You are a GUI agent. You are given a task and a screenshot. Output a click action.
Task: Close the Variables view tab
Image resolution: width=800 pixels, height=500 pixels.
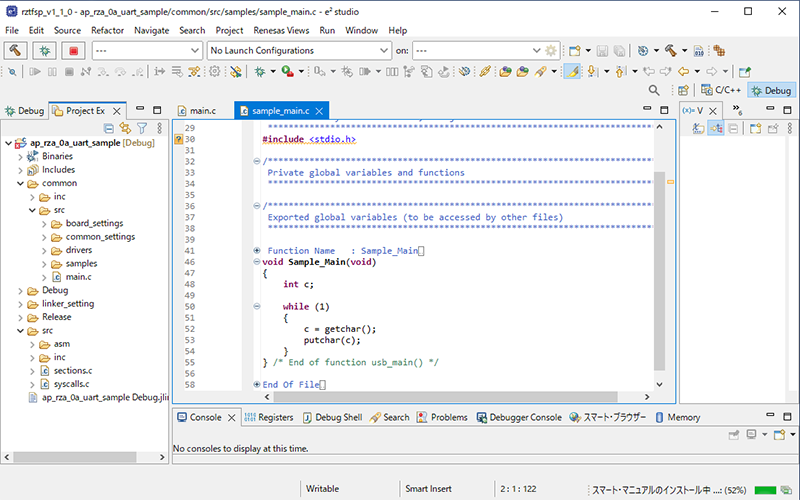click(x=713, y=111)
